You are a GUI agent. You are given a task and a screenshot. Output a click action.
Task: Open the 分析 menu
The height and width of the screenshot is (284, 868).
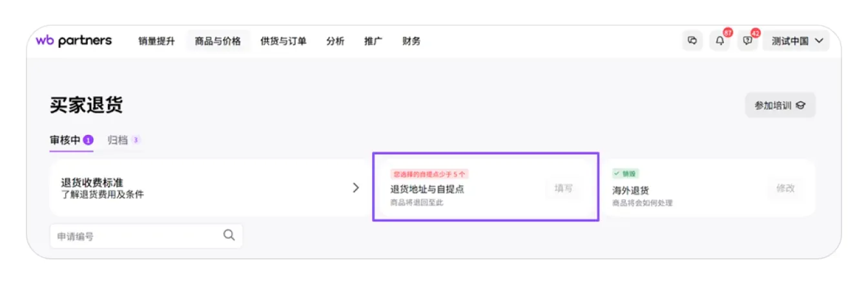click(x=335, y=41)
